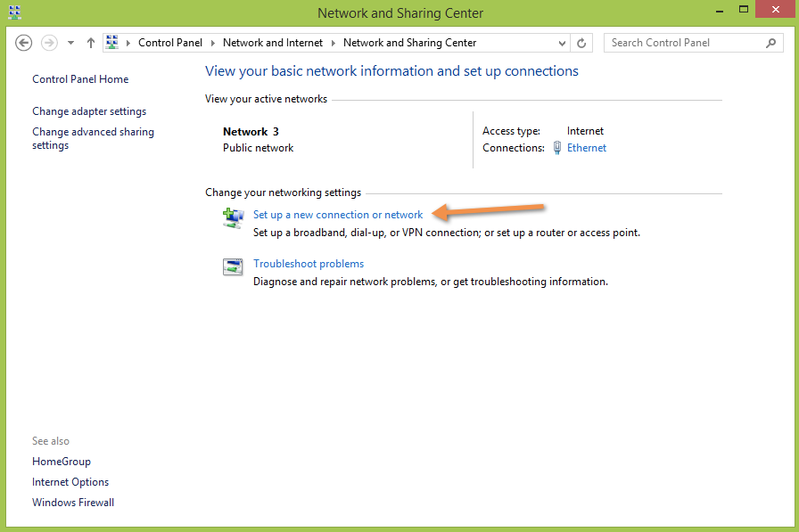Expand the chevron after Control Panel breadcrumb
Screen dimensions: 799x532
[x=213, y=43]
